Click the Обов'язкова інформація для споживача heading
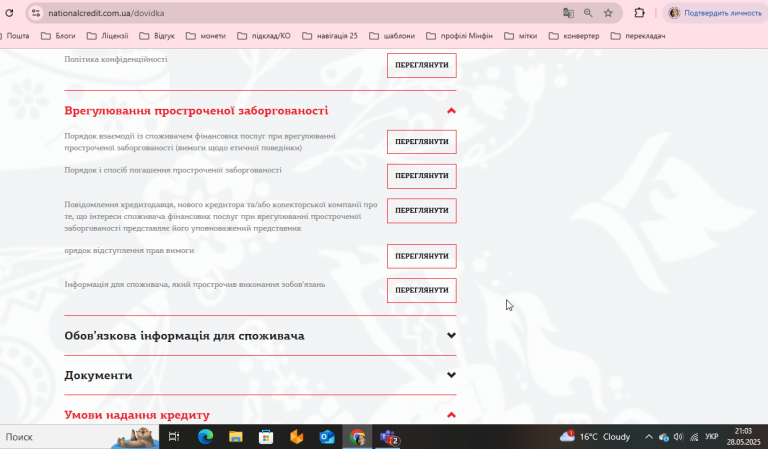 click(184, 336)
